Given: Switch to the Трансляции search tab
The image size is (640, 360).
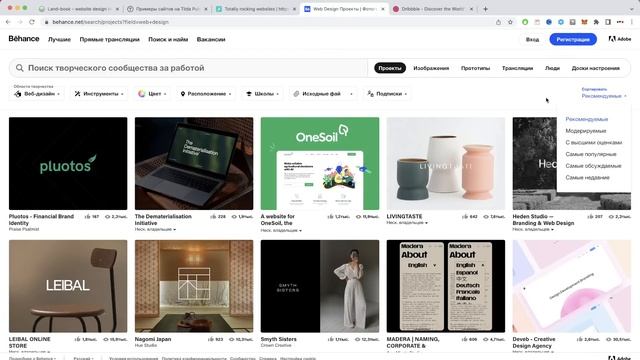Looking at the screenshot, I should click(517, 68).
